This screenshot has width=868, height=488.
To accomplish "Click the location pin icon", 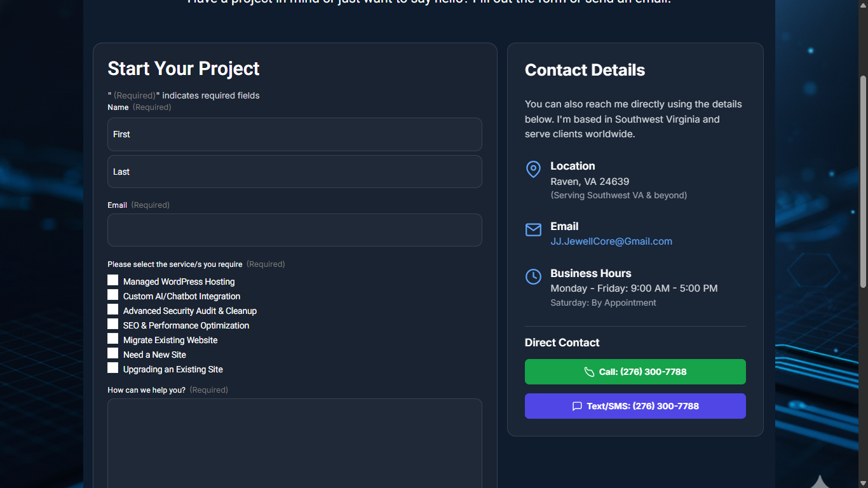I will point(533,169).
